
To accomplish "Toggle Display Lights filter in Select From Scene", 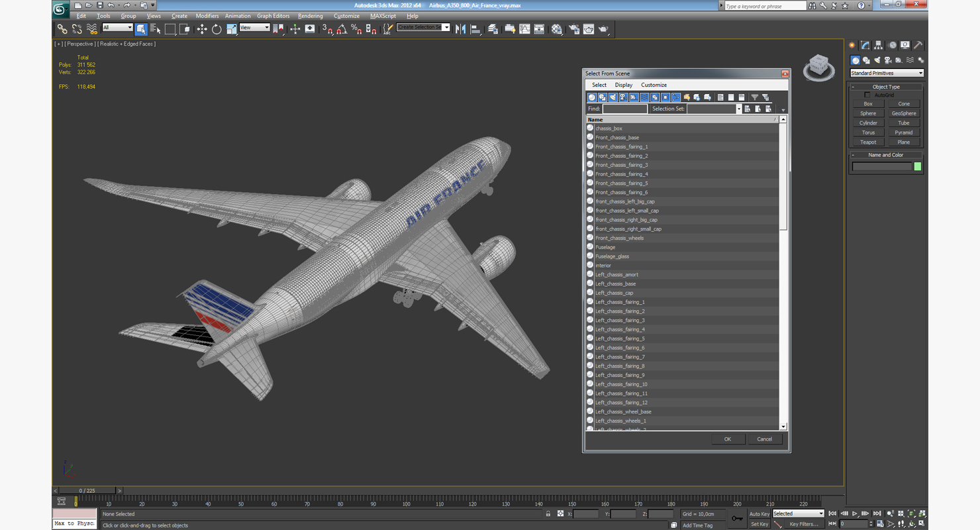I will coord(613,97).
